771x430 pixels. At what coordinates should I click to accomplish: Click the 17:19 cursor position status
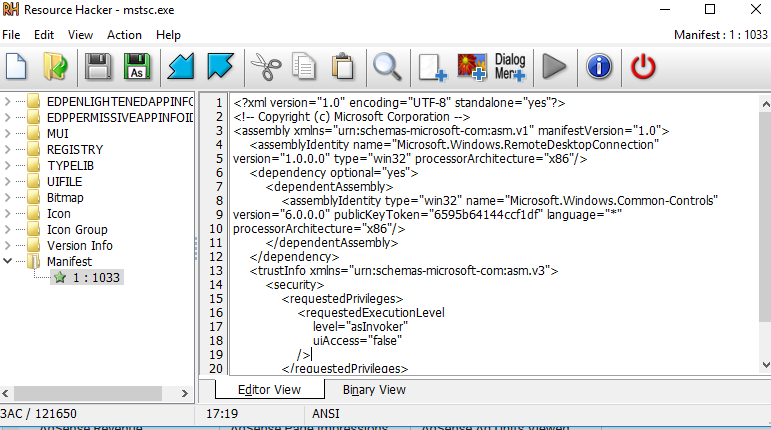click(222, 414)
